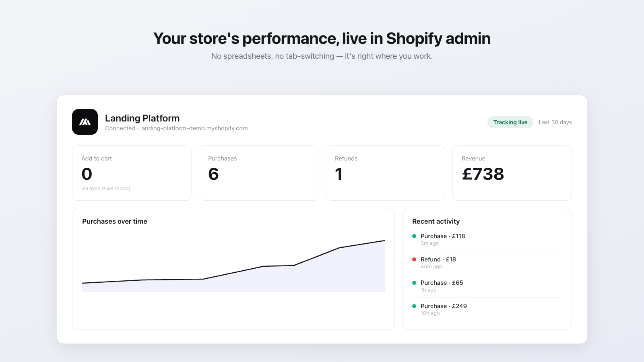
Task: Click the green dot beside Purchase · £249
Action: [x=414, y=306]
